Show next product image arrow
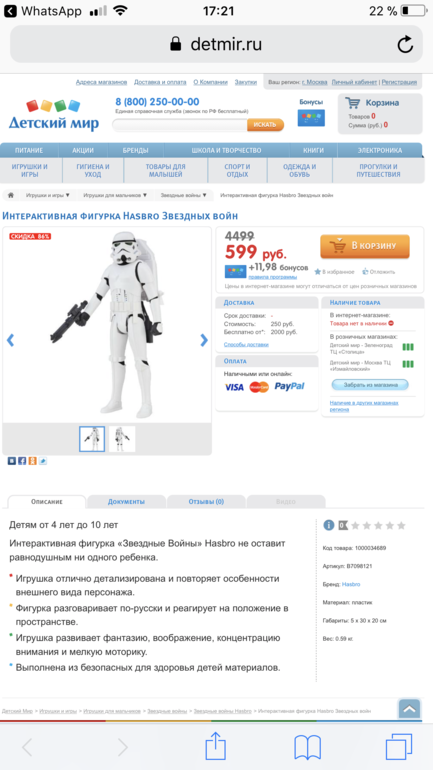The image size is (433, 770). [x=204, y=340]
